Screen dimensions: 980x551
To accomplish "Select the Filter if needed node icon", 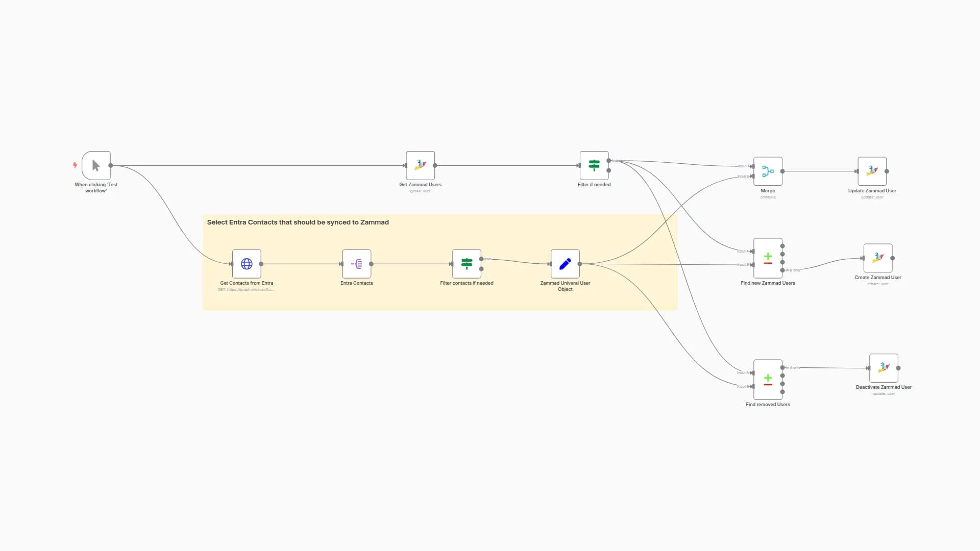I will 594,165.
